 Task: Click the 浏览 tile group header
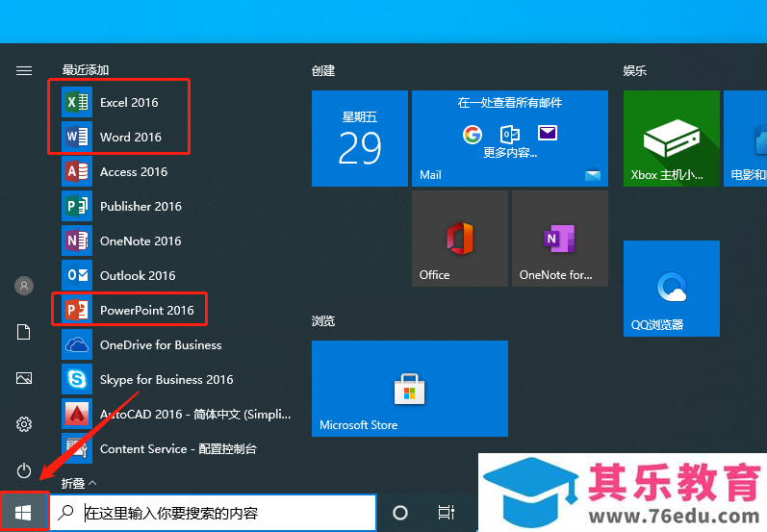pyautogui.click(x=323, y=320)
